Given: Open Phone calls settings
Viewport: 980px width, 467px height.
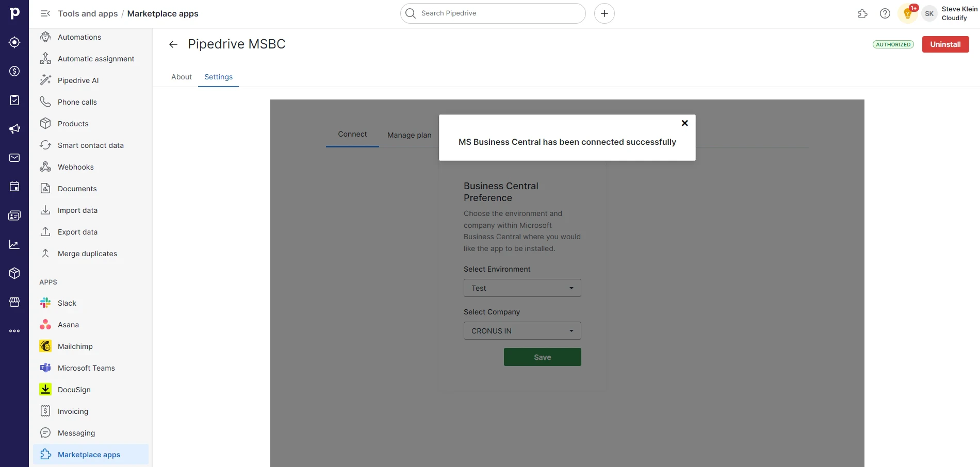Looking at the screenshot, I should click(x=91, y=102).
